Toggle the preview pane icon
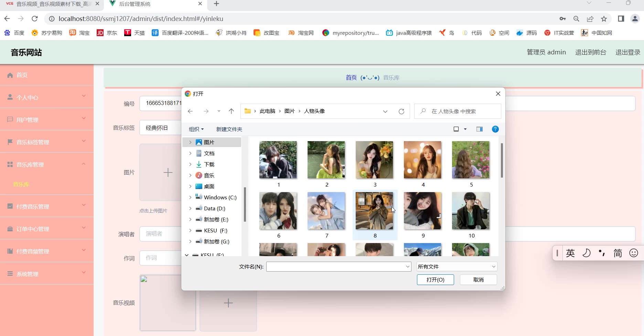 click(x=479, y=129)
